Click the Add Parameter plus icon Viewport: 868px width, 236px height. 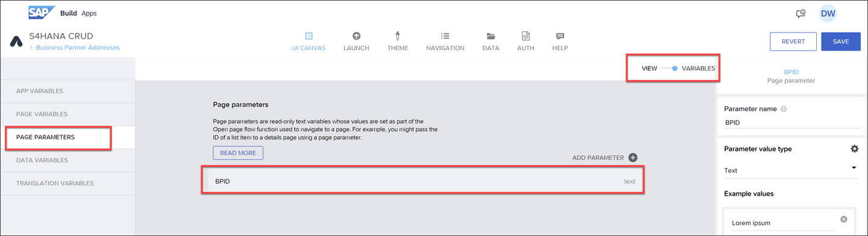pos(633,158)
